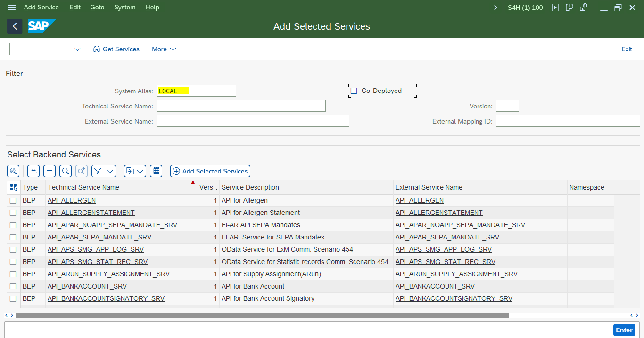Viewport: 644px width, 338px height.
Task: Click the Technical Service Name filter field
Action: tap(241, 106)
